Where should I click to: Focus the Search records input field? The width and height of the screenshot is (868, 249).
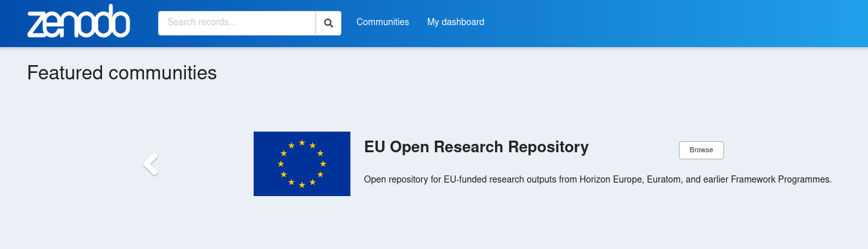click(237, 23)
